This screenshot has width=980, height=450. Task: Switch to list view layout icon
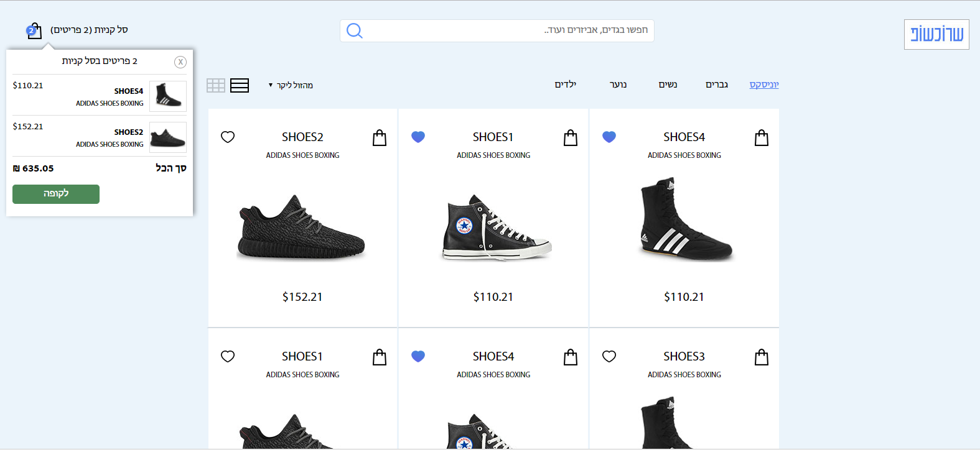pos(240,86)
